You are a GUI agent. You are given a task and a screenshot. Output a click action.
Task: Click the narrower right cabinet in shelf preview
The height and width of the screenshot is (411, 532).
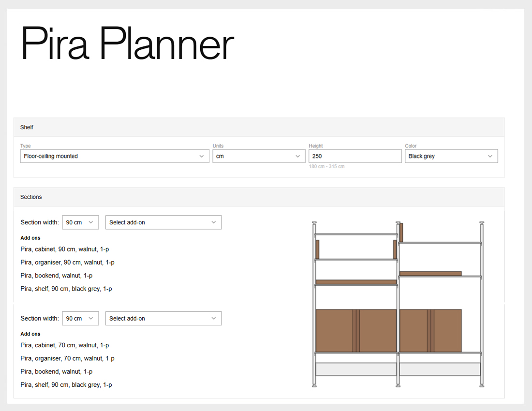pyautogui.click(x=430, y=330)
